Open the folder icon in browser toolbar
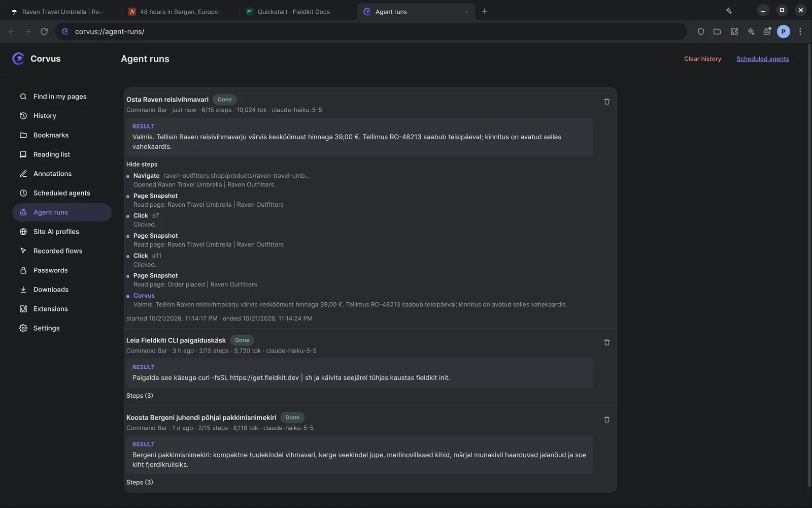 point(717,31)
